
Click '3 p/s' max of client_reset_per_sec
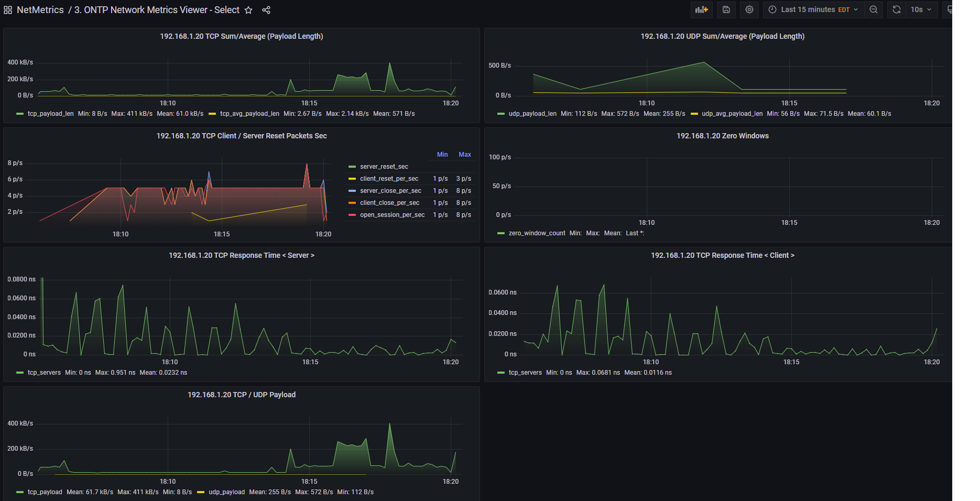(x=464, y=179)
